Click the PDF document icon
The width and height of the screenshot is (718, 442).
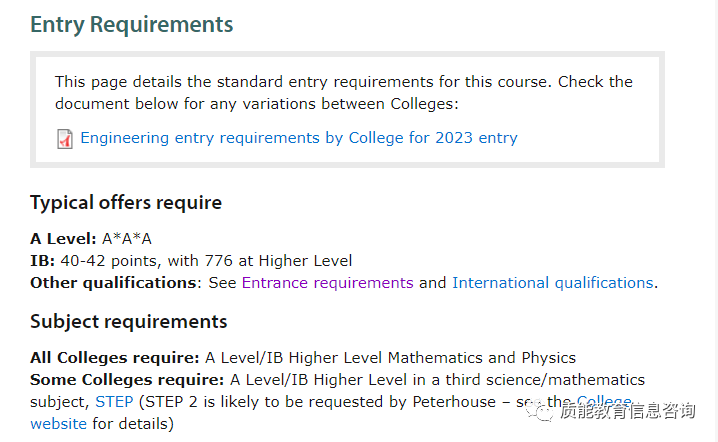pos(65,139)
